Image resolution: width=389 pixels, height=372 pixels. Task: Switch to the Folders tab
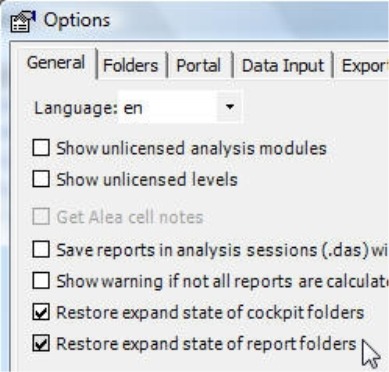click(131, 65)
